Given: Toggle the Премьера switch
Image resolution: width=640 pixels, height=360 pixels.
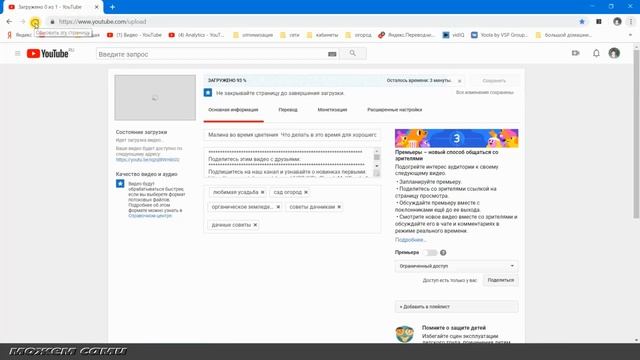Looking at the screenshot, I should (430, 253).
